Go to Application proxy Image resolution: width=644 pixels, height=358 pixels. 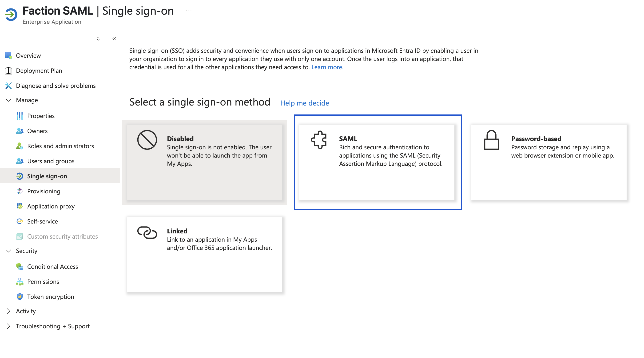(51, 206)
